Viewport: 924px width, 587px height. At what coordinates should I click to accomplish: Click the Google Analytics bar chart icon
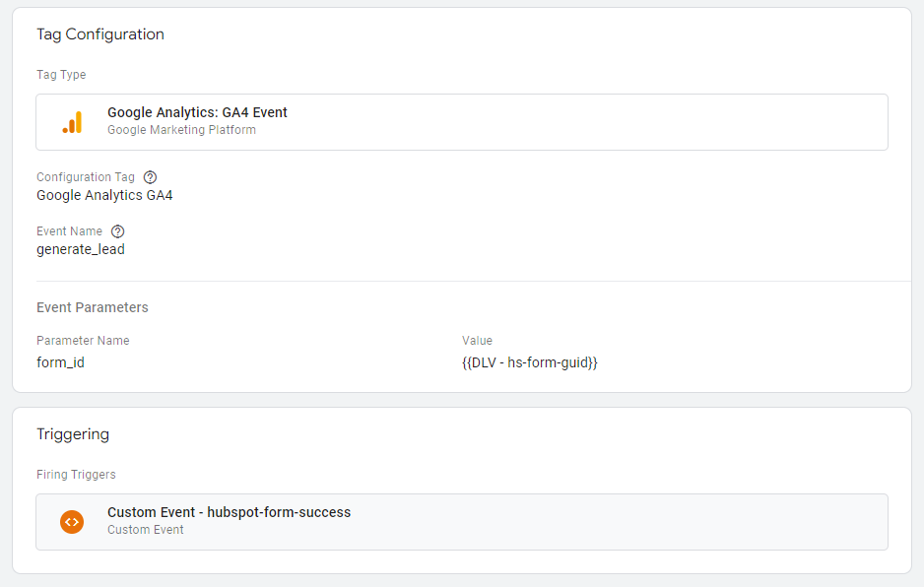tap(73, 122)
